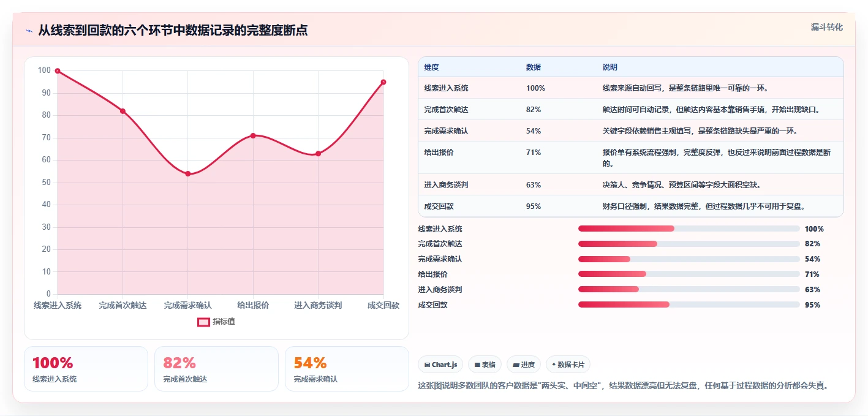Click the chart data point for 线索进入系统
868x416 pixels.
(x=58, y=71)
